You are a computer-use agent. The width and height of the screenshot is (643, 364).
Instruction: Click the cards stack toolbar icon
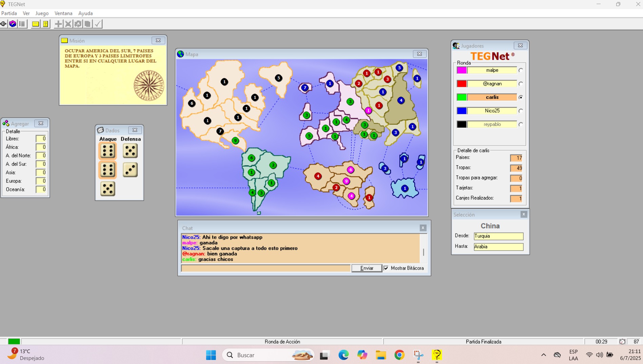[x=87, y=24]
